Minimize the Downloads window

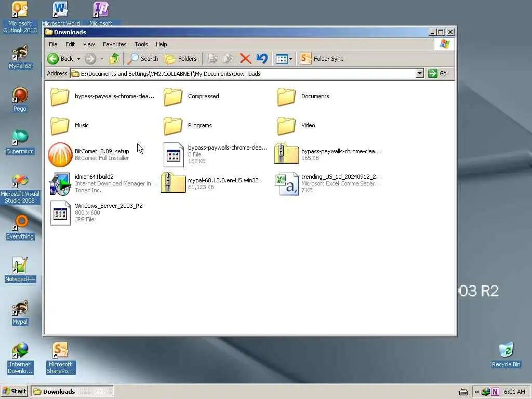[x=432, y=32]
